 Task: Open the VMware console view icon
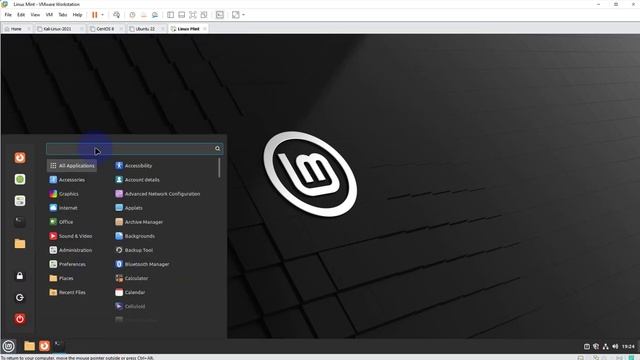click(x=220, y=15)
